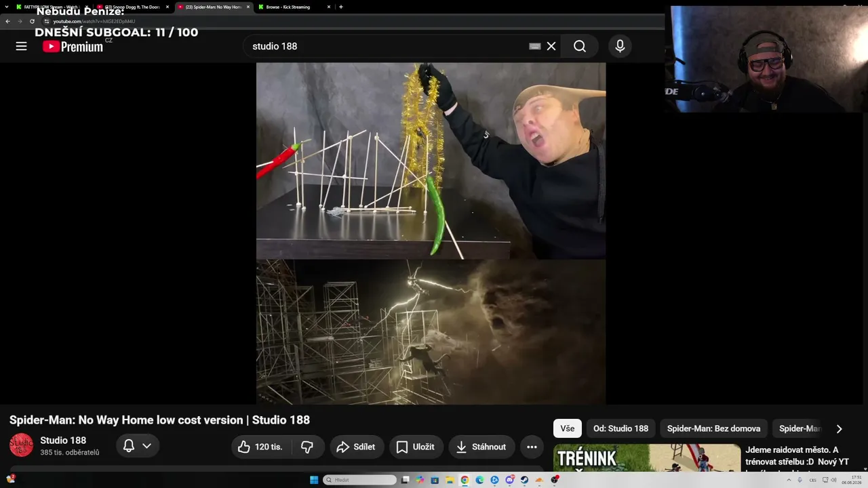
Task: Open more actions three-dot menu
Action: click(x=532, y=447)
